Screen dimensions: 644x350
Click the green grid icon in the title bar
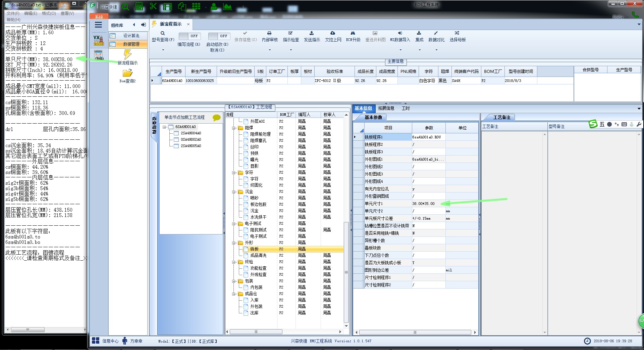196,6
